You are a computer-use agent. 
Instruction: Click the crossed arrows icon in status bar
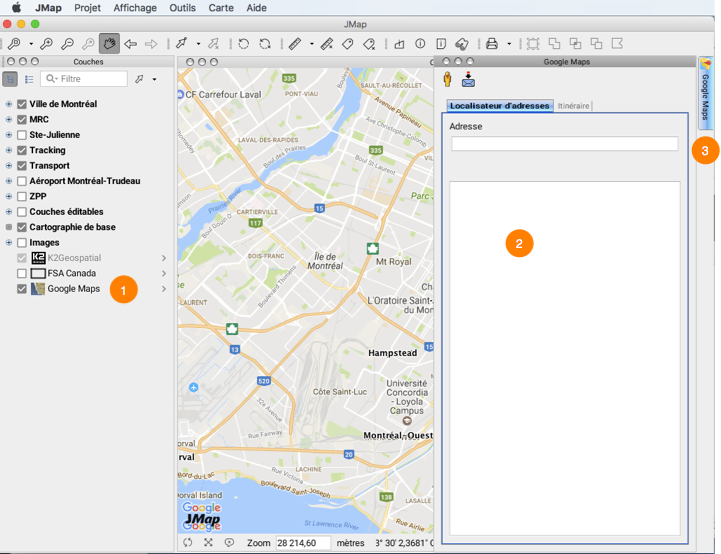[x=208, y=543]
